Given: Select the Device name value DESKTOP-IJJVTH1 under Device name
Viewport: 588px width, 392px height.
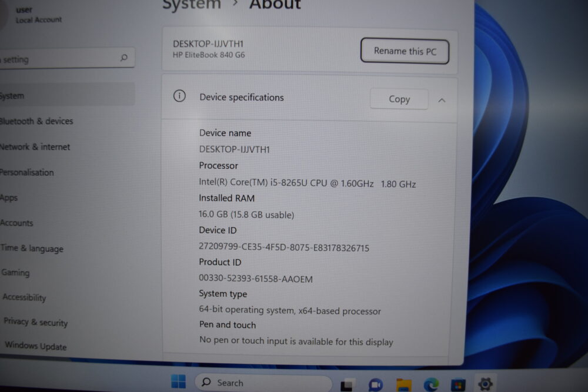Looking at the screenshot, I should (235, 149).
